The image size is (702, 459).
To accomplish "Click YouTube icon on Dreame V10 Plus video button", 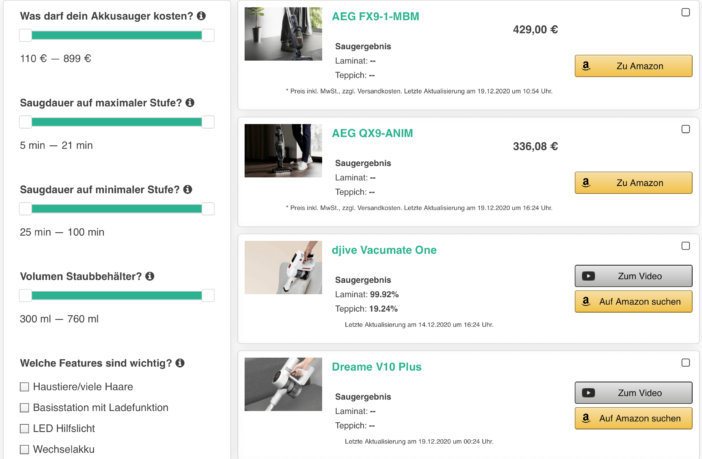I will pyautogui.click(x=589, y=393).
